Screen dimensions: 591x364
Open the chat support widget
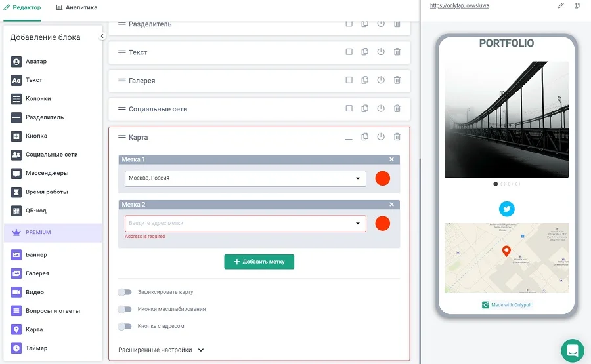[572, 350]
